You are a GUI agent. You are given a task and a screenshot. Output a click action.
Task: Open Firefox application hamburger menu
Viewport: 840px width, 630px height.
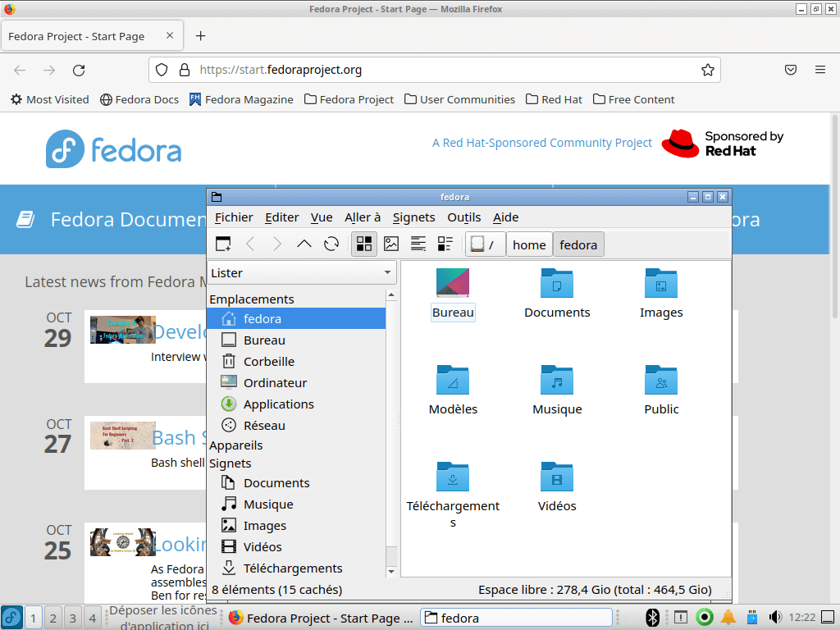tap(820, 70)
